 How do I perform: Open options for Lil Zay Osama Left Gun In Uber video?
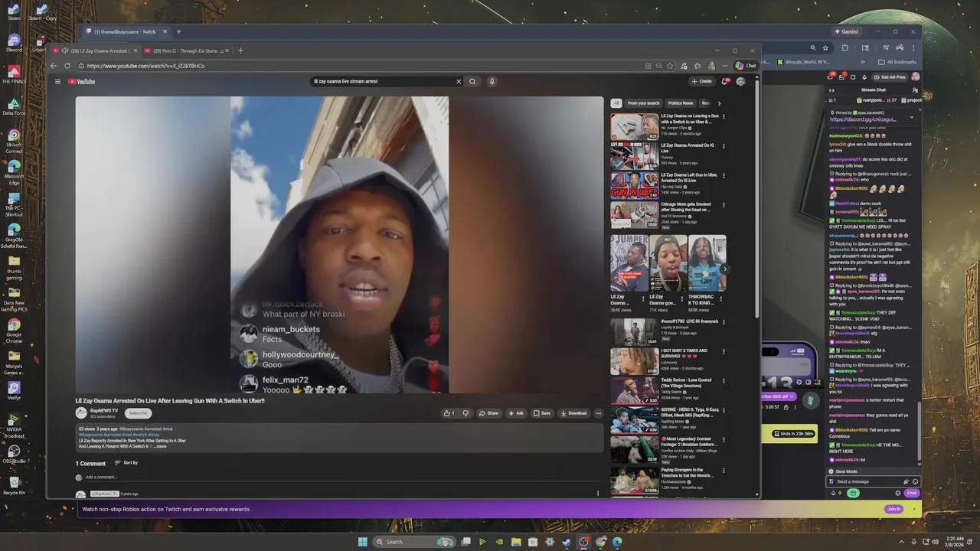click(x=724, y=175)
